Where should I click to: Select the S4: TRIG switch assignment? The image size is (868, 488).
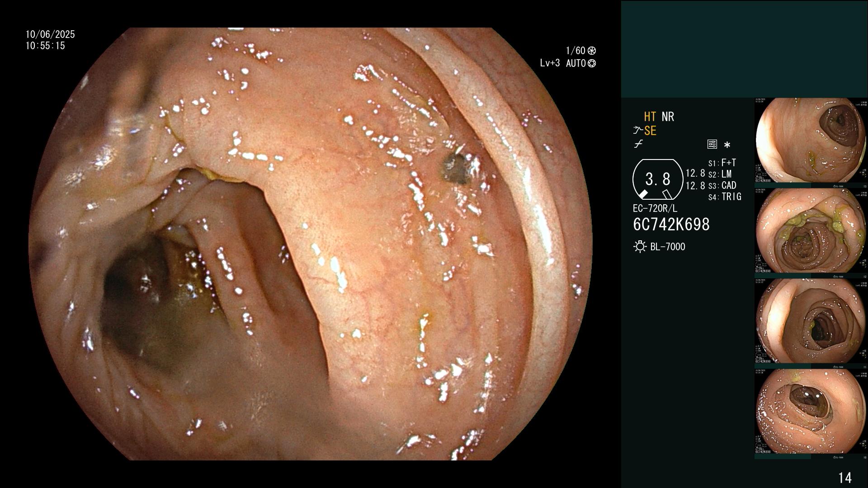click(725, 197)
